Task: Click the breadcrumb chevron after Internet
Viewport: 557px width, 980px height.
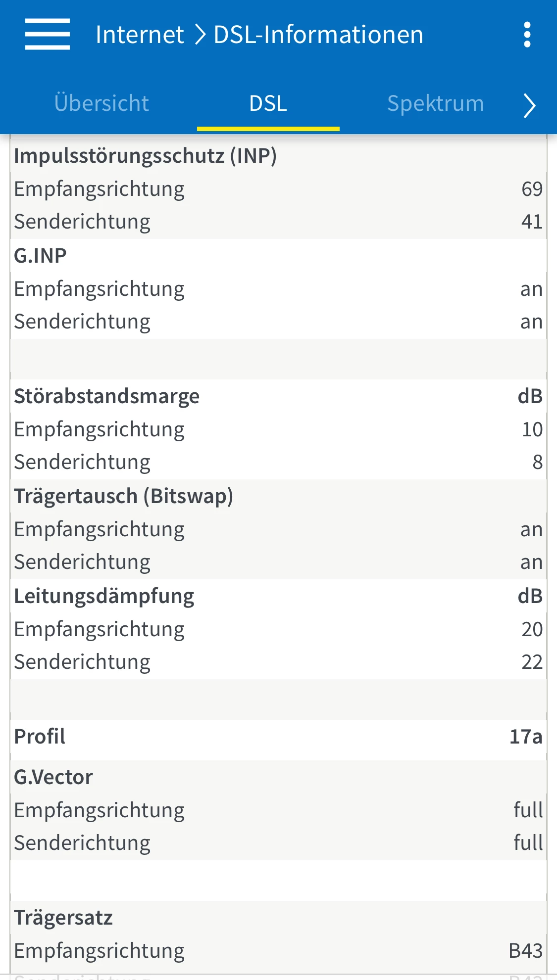Action: pos(200,35)
